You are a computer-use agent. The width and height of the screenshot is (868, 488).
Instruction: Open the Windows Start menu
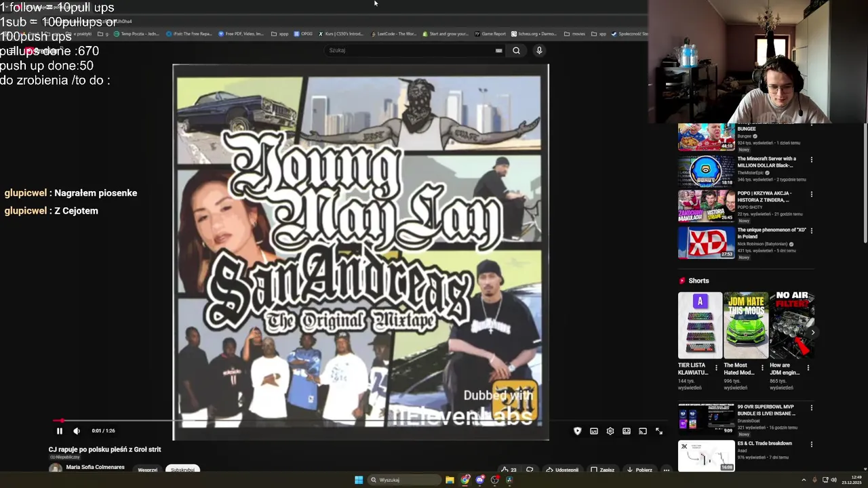[359, 480]
